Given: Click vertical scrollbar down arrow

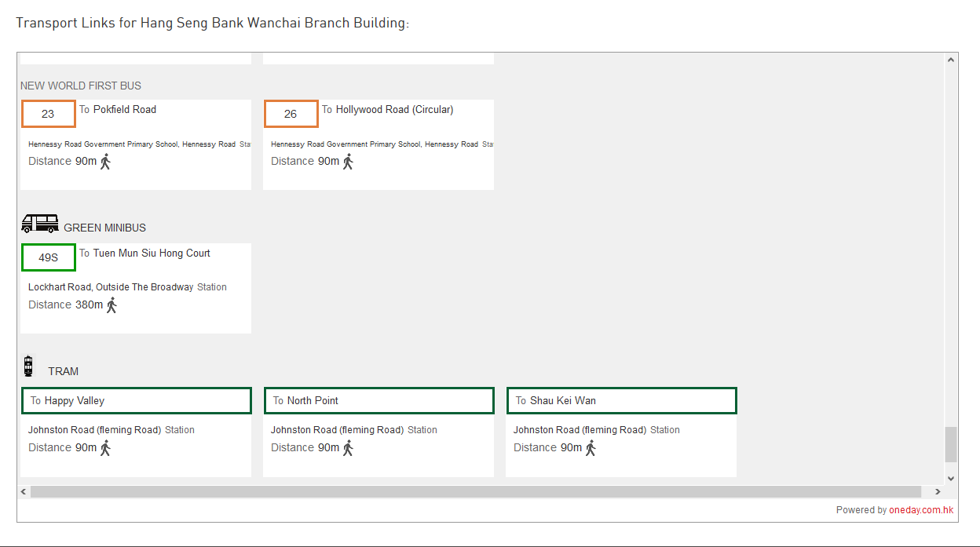Looking at the screenshot, I should [951, 478].
